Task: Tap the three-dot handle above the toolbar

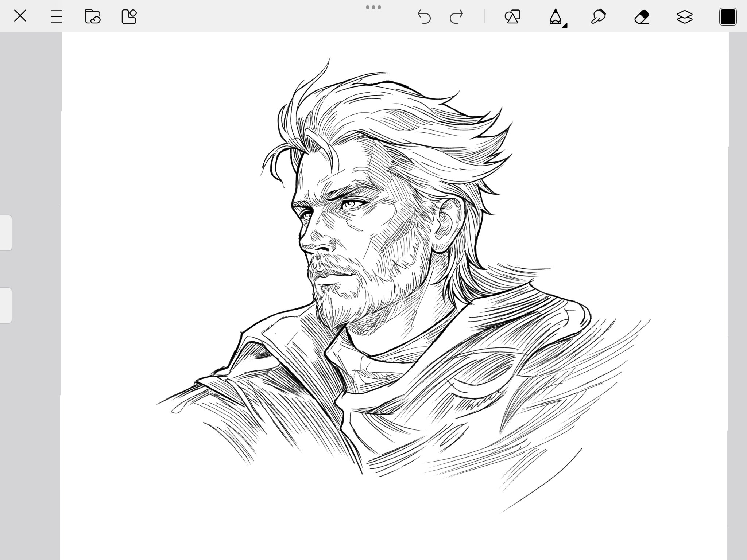Action: point(373,7)
